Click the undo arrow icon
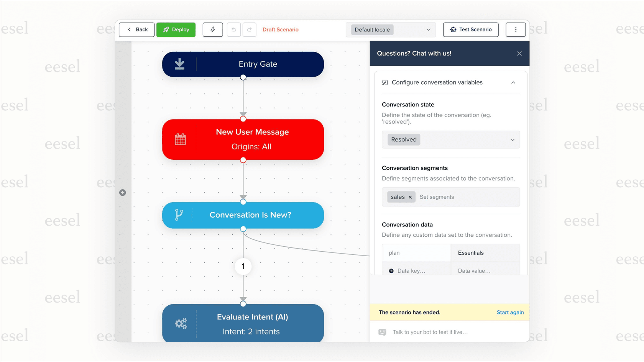Viewport: 644px width, 362px height. point(234,29)
